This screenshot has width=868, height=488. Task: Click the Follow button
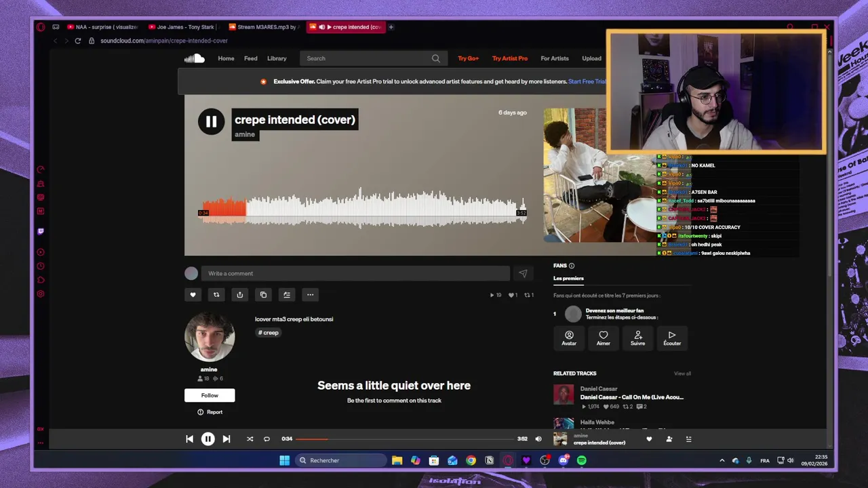(210, 395)
